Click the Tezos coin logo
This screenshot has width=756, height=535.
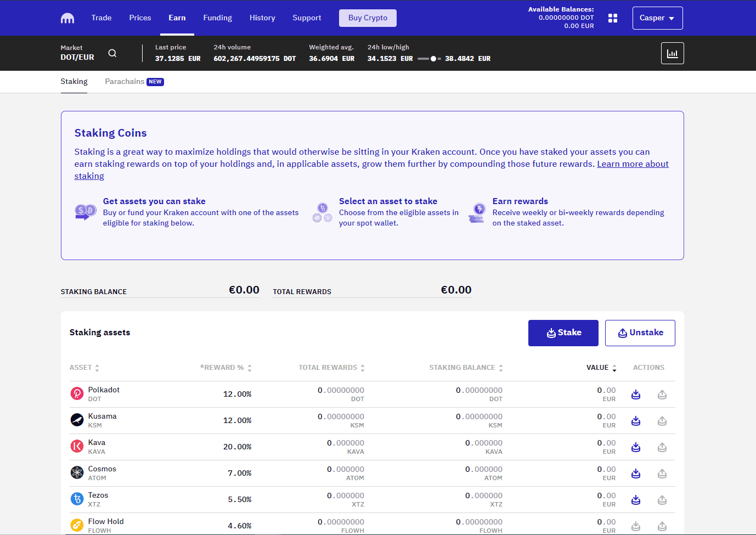(77, 499)
